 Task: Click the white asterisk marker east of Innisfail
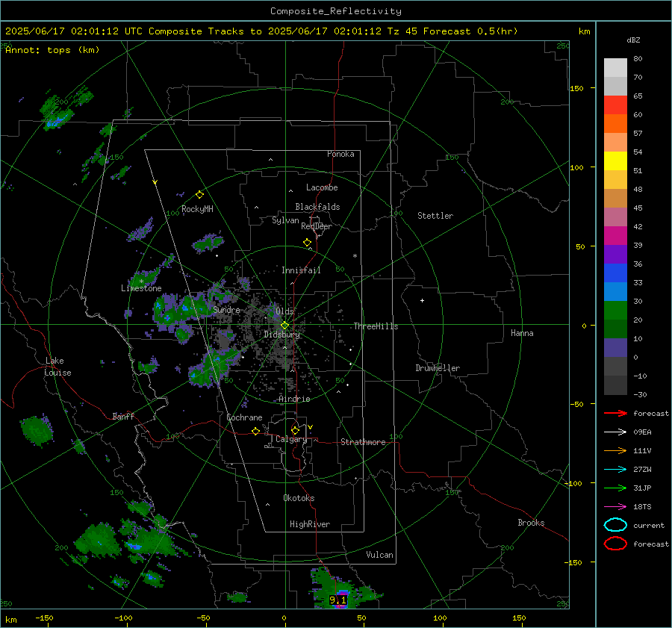click(x=355, y=256)
